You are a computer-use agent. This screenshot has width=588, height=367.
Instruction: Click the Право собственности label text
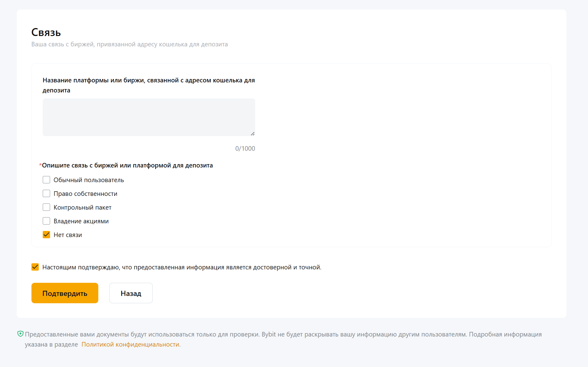click(x=85, y=194)
